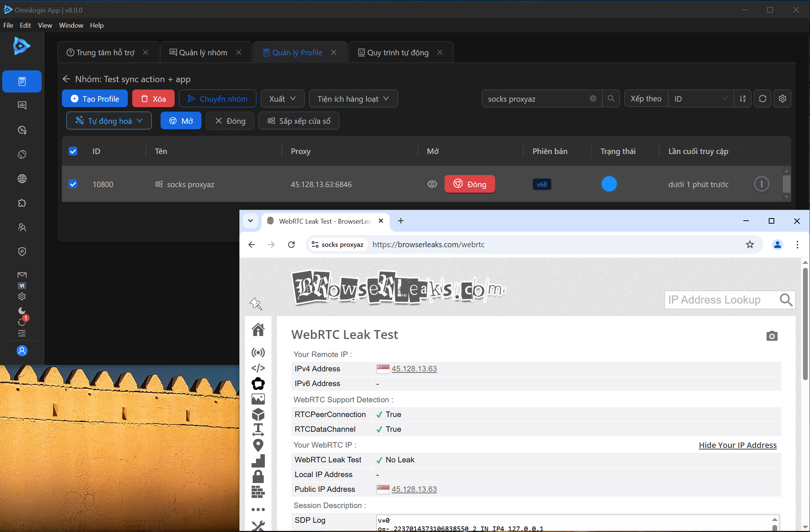Click the blue status indicator circle
810x532 pixels.
(609, 184)
